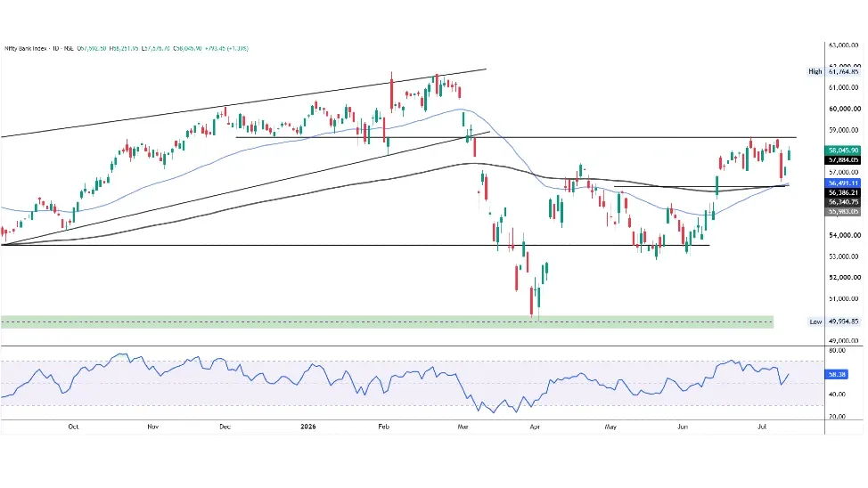Click the Nov label on time axis
This screenshot has height=488, width=868.
point(152,427)
